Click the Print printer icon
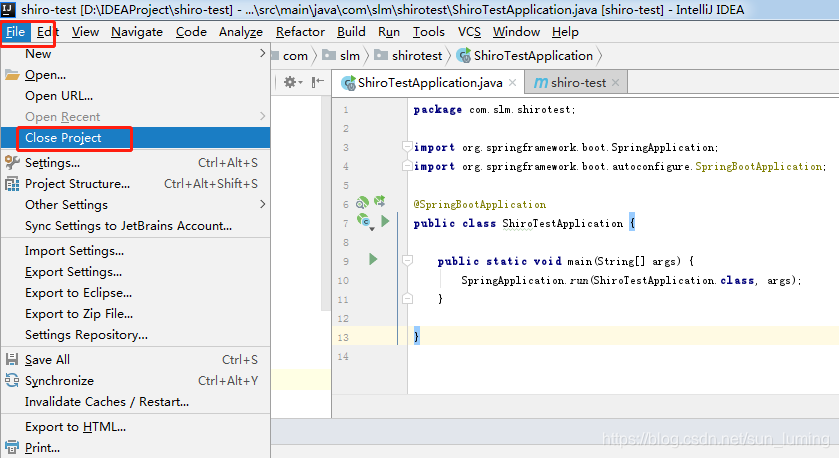This screenshot has width=839, height=458. (x=12, y=447)
